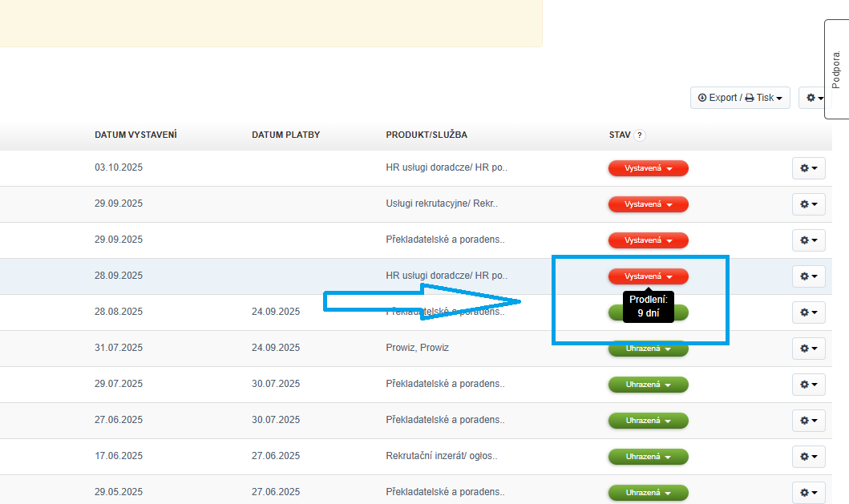This screenshot has height=504, width=849.
Task: Select issue date 31.07.2025
Action: [x=119, y=348]
